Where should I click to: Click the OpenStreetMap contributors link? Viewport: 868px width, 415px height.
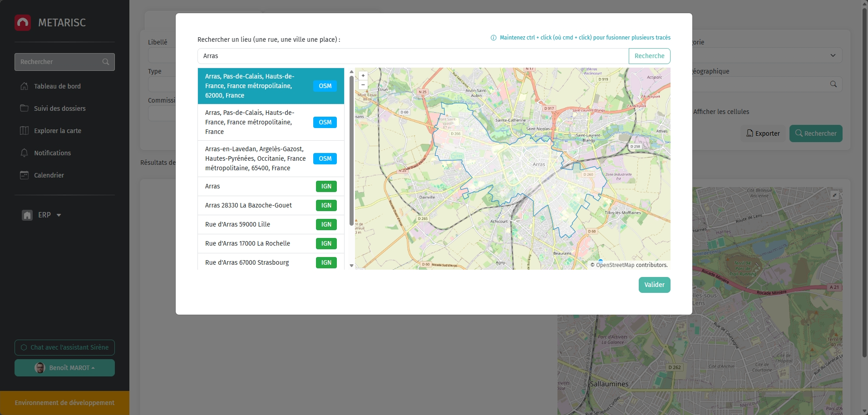coord(615,265)
